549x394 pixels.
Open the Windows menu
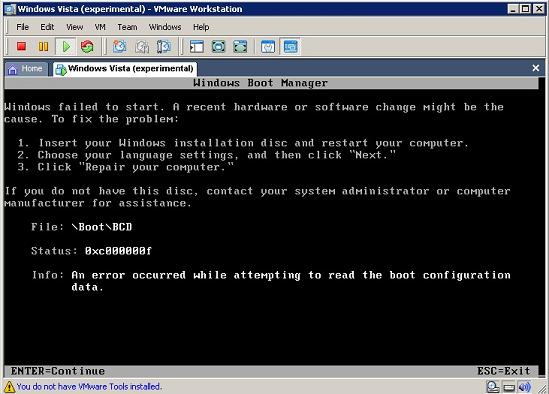pyautogui.click(x=165, y=27)
